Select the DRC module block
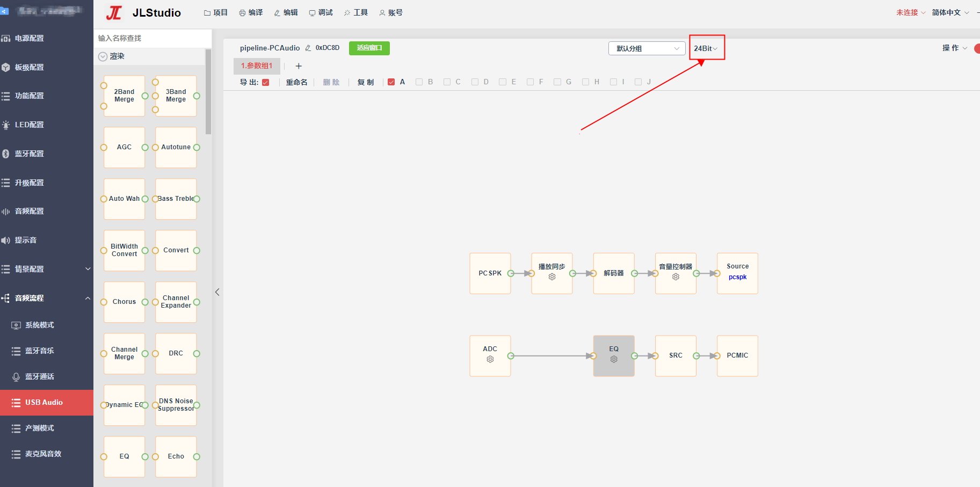 click(176, 354)
